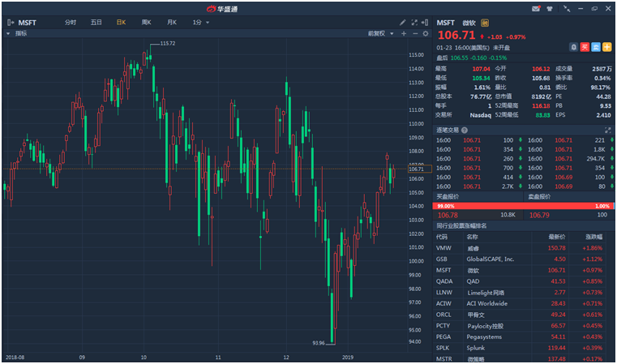The width and height of the screenshot is (617, 364).
Task: Zoom out chart with minus icon
Action: click(415, 33)
